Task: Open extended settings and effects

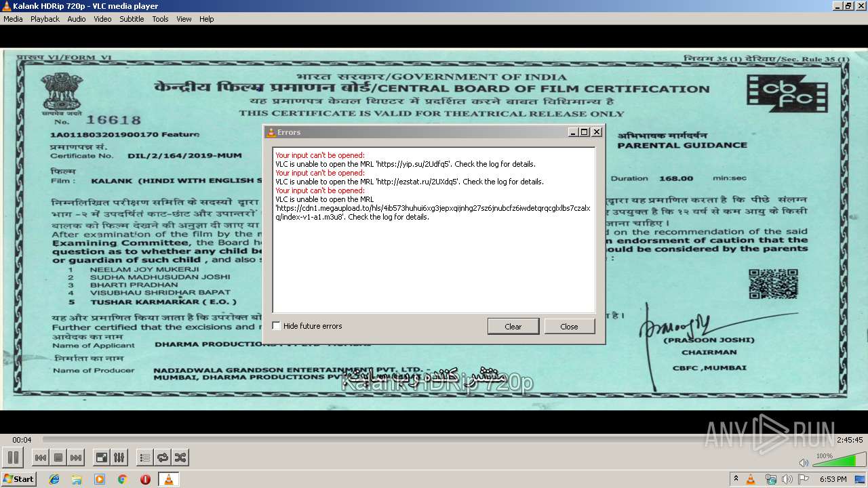Action: tap(119, 458)
